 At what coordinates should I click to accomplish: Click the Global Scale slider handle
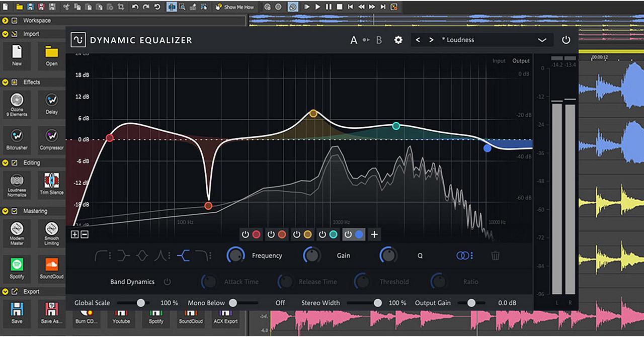coord(141,303)
